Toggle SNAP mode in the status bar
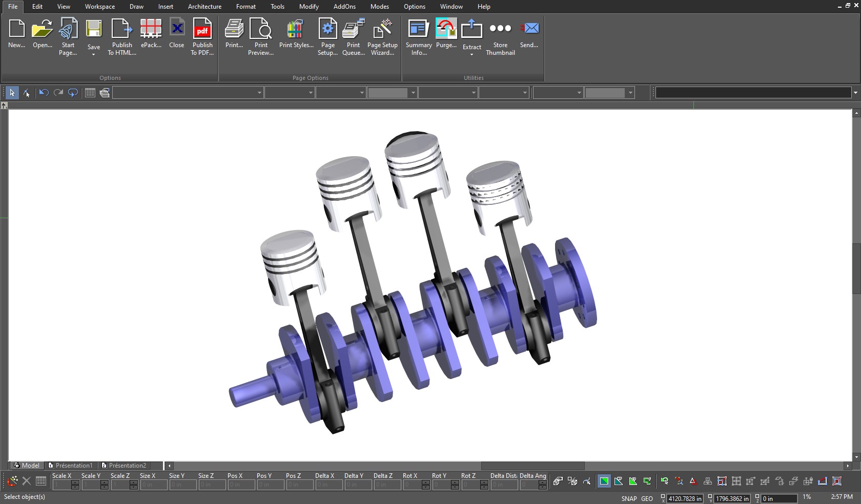 629,498
